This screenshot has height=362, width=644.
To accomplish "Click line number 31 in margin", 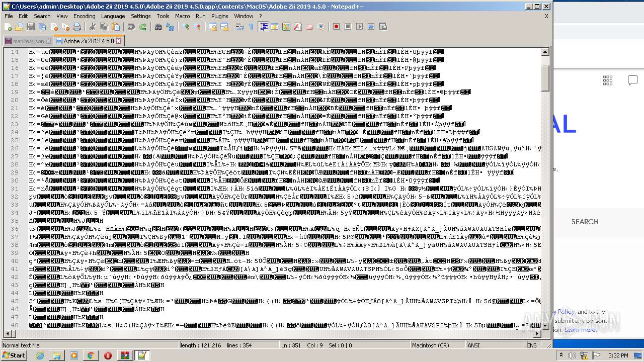I will coord(15,189).
